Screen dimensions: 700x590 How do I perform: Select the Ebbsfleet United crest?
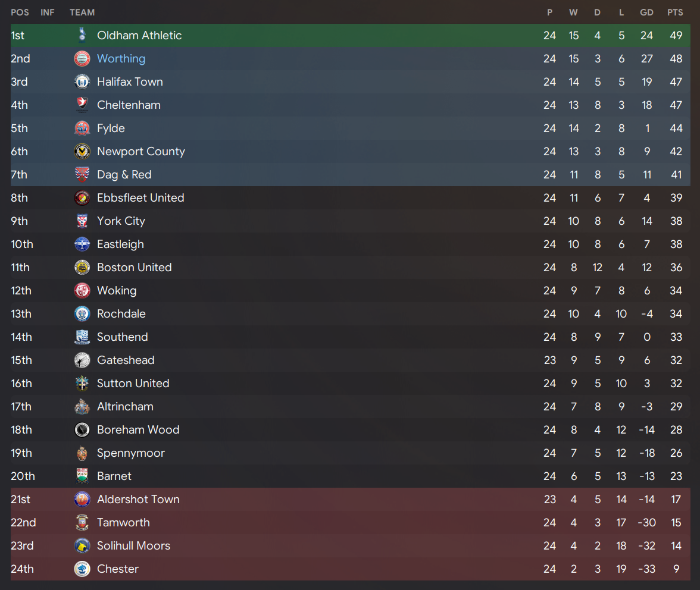click(x=82, y=197)
